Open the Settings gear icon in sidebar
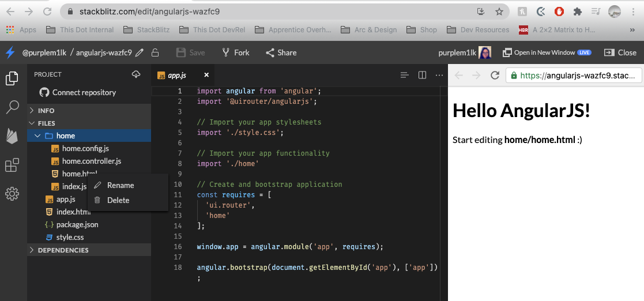This screenshot has width=644, height=301. click(12, 193)
